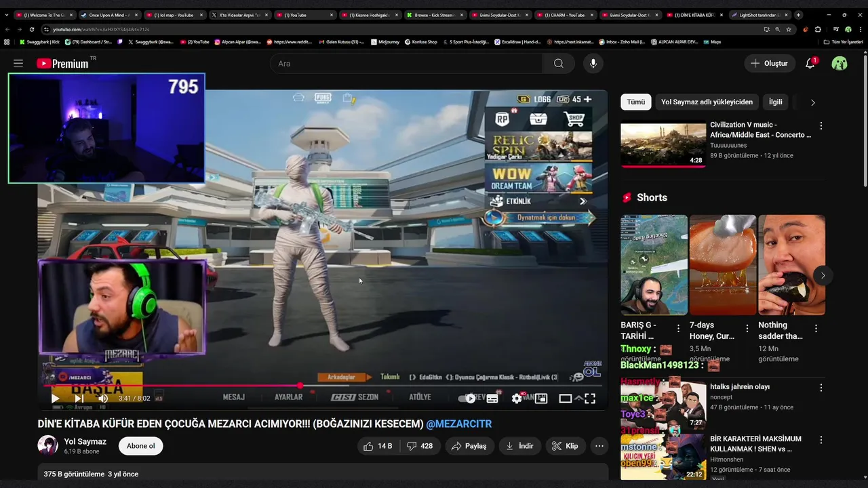
Task: Go to the YouTube Premium home logo
Action: click(x=62, y=63)
